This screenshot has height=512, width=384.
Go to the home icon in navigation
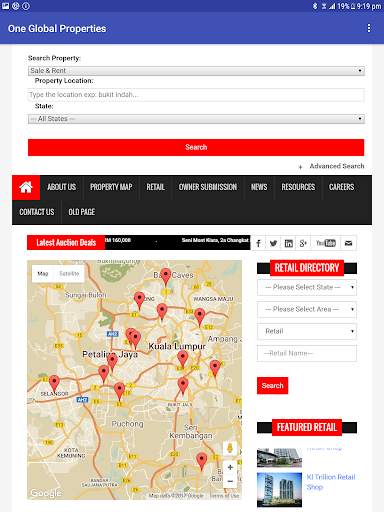pyautogui.click(x=26, y=187)
